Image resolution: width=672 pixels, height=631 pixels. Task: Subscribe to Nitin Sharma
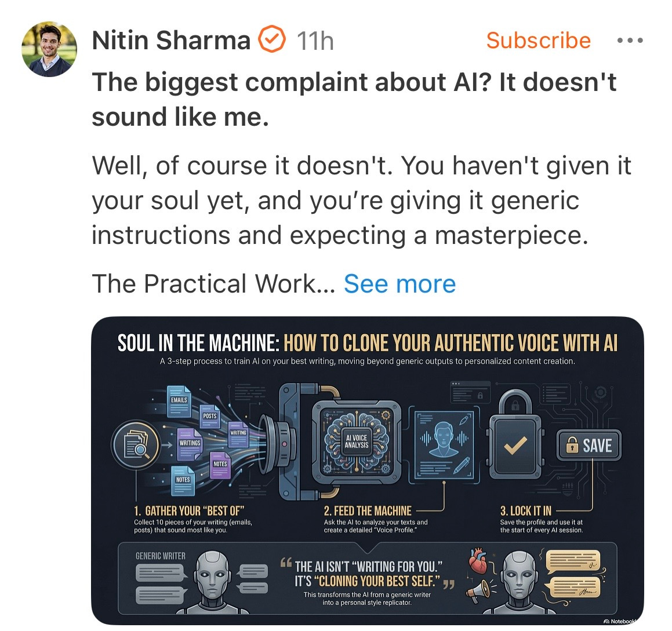click(x=538, y=40)
